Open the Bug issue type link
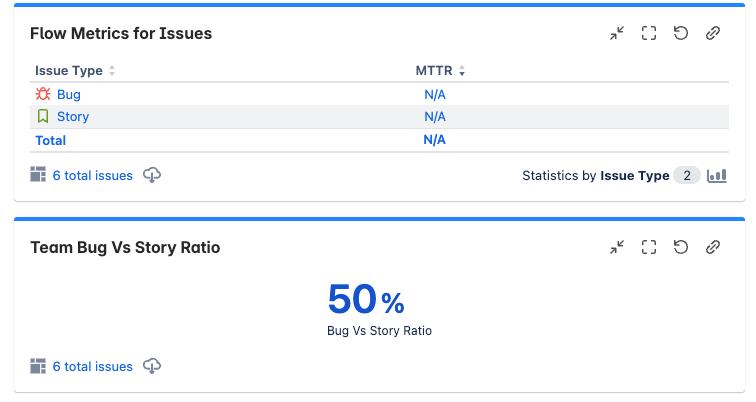Screen dimensions: 756x402 pyautogui.click(x=68, y=94)
